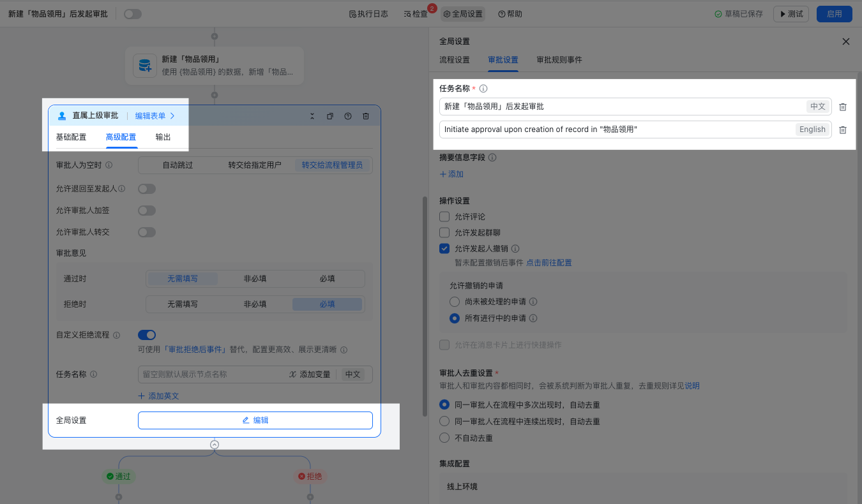Screen dimensions: 862x504
Task: Close the 全局设置 panel
Action: [845, 41]
